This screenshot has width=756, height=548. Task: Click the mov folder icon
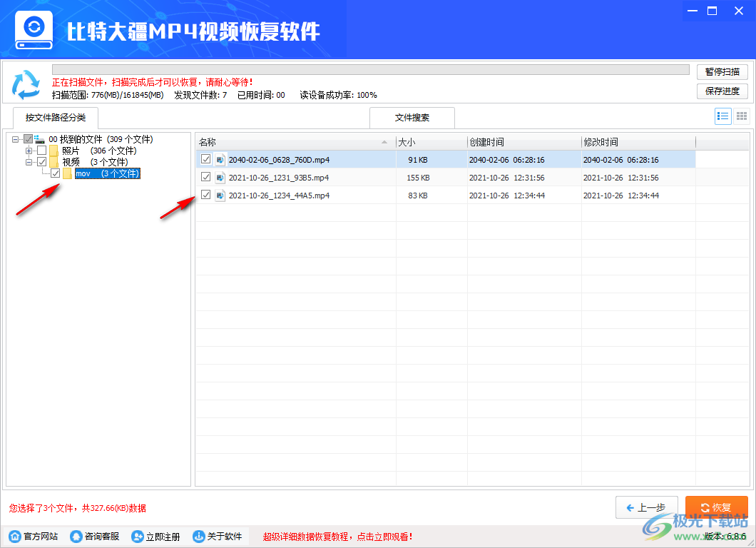pyautogui.click(x=67, y=173)
